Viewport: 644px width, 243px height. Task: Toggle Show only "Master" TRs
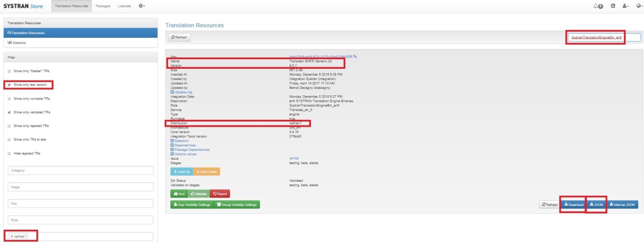coord(9,71)
